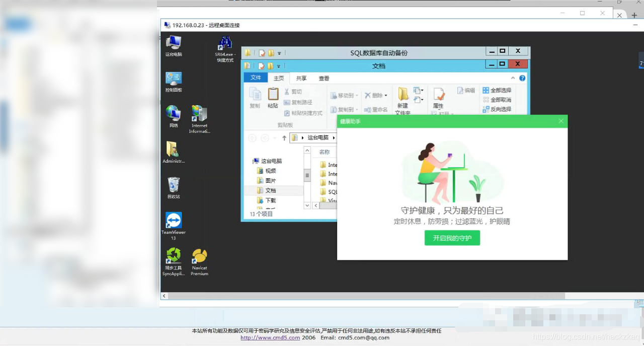Switch to the 查看 ribbon tab

(324, 78)
